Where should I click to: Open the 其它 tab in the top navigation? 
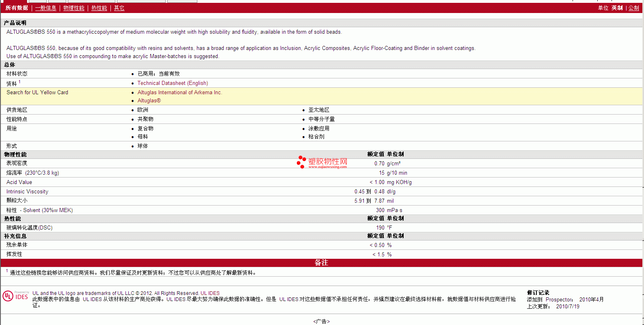tap(119, 8)
